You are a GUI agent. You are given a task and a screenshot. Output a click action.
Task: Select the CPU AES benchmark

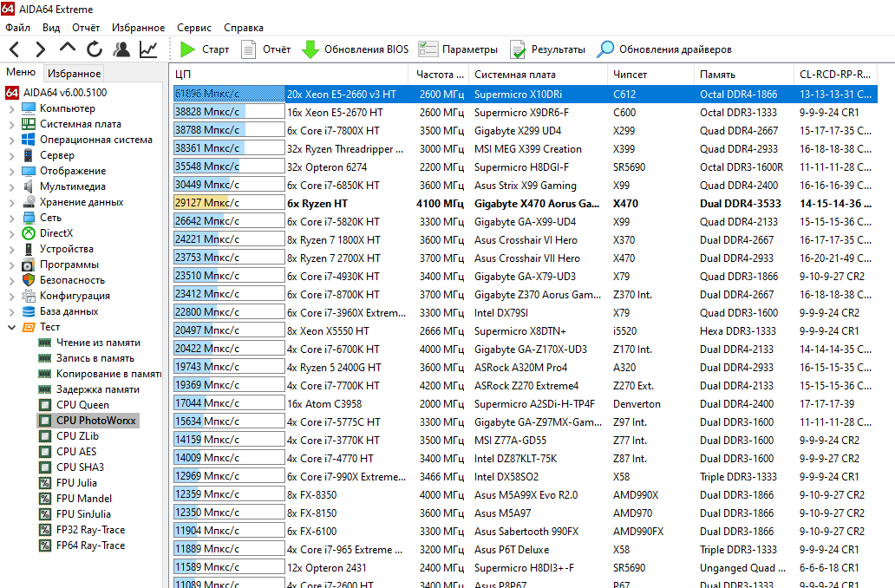(76, 452)
